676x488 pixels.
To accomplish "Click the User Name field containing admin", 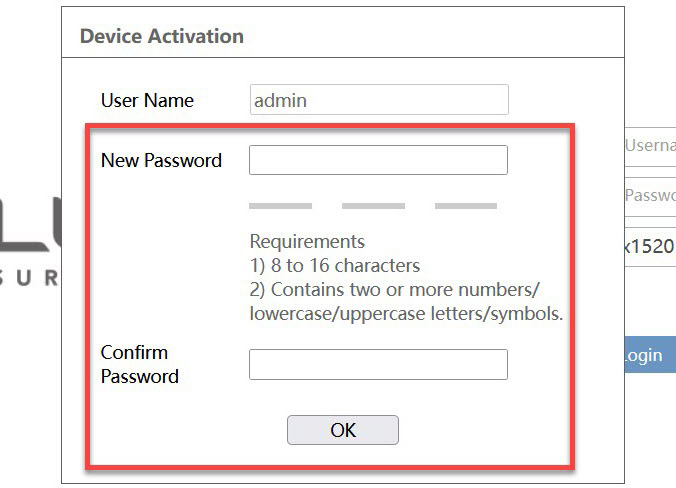I will [x=378, y=100].
